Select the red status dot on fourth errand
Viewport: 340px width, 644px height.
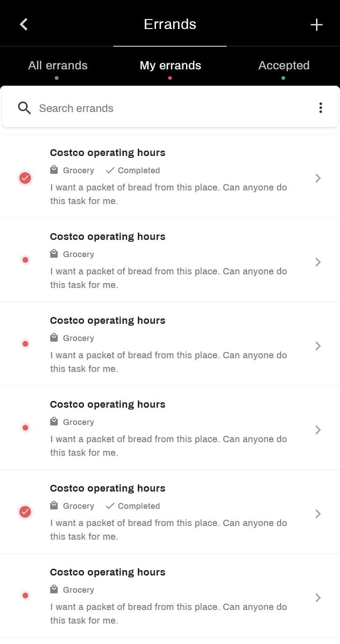pyautogui.click(x=25, y=428)
